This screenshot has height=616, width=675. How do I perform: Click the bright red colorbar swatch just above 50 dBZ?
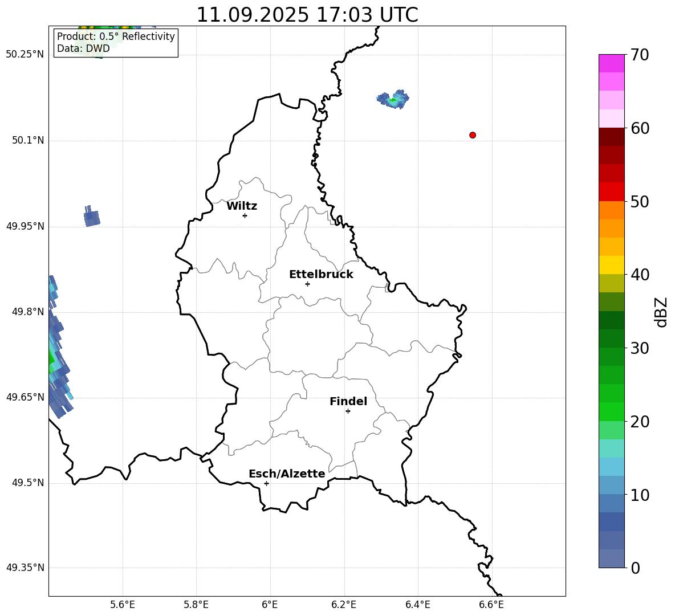tap(612, 192)
